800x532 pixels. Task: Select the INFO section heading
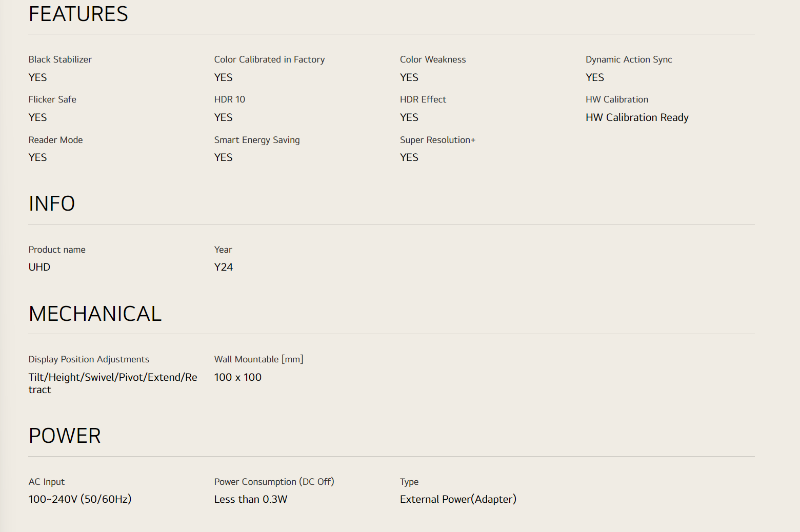(x=52, y=203)
